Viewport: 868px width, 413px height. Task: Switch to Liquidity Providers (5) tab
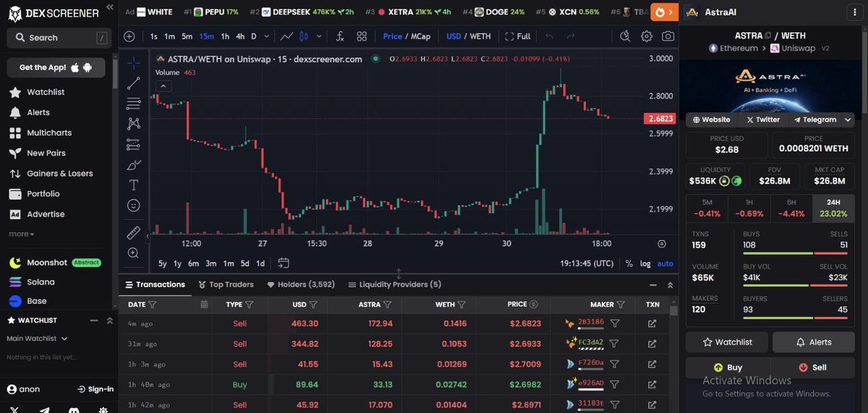pyautogui.click(x=395, y=285)
